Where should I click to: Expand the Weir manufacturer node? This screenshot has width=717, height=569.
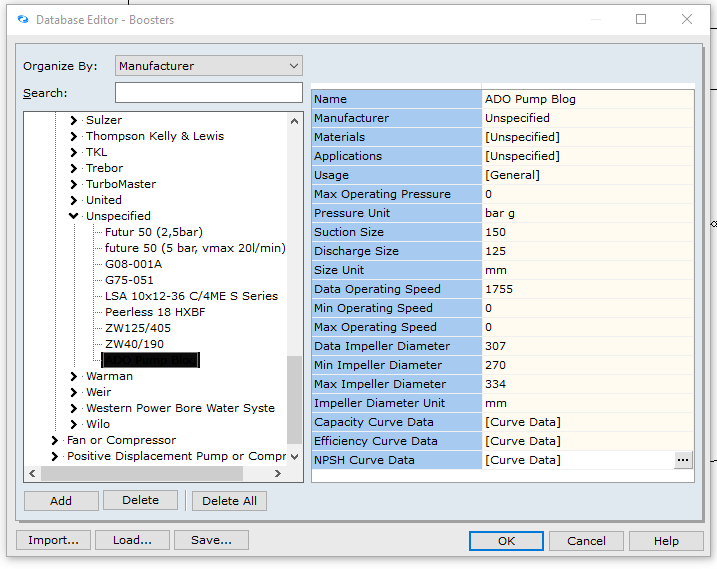tap(73, 392)
